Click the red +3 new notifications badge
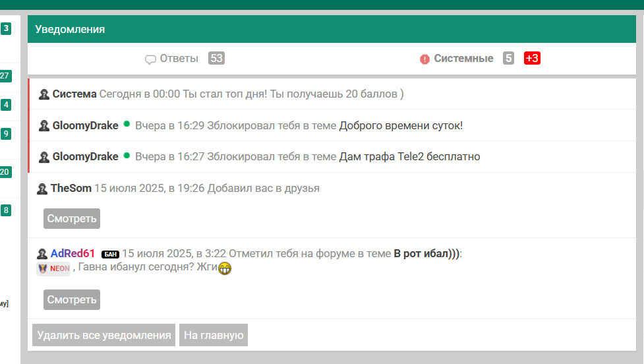The height and width of the screenshot is (364, 644). coord(532,58)
